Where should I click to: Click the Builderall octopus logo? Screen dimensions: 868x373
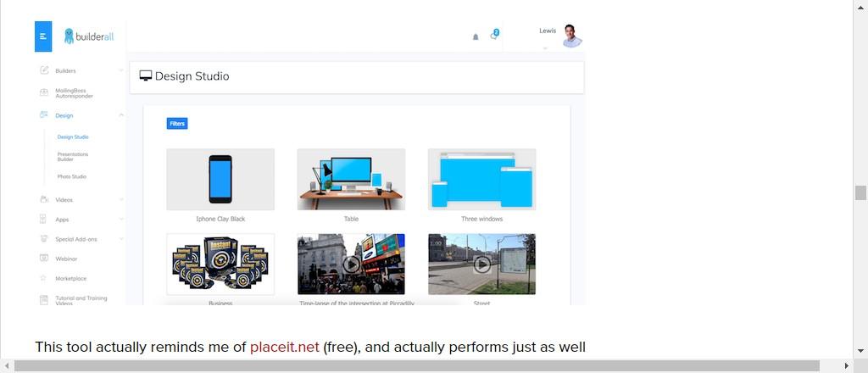[70, 36]
